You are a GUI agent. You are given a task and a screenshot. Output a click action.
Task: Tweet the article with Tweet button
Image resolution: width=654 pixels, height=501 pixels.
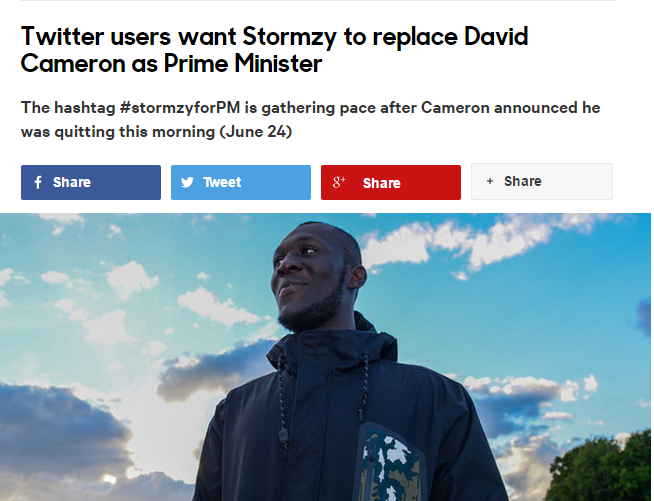coord(241,182)
